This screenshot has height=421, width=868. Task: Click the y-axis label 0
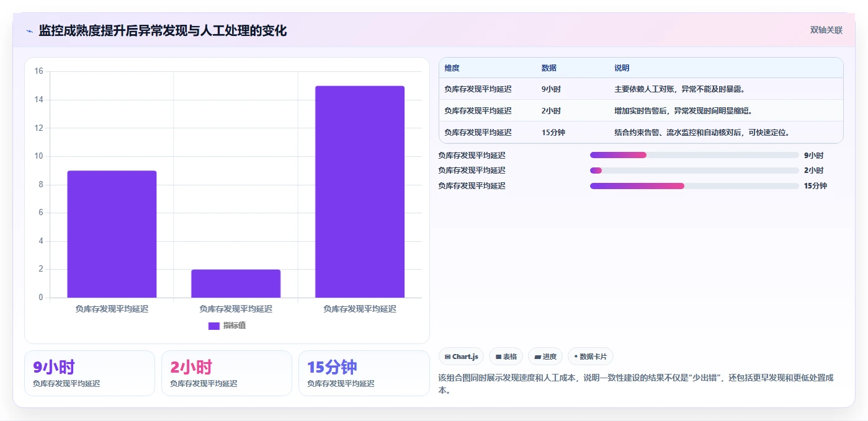tap(41, 298)
